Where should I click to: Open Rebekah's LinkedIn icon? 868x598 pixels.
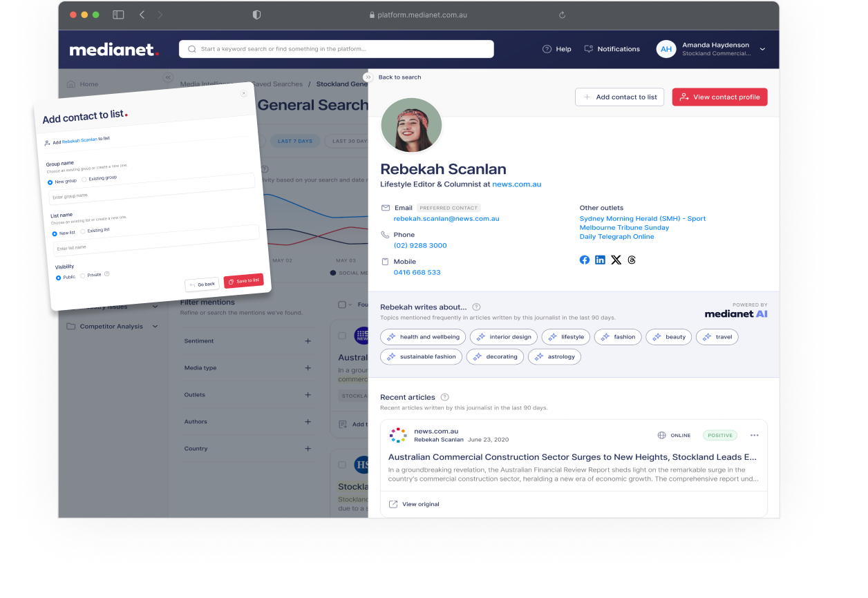pos(600,260)
